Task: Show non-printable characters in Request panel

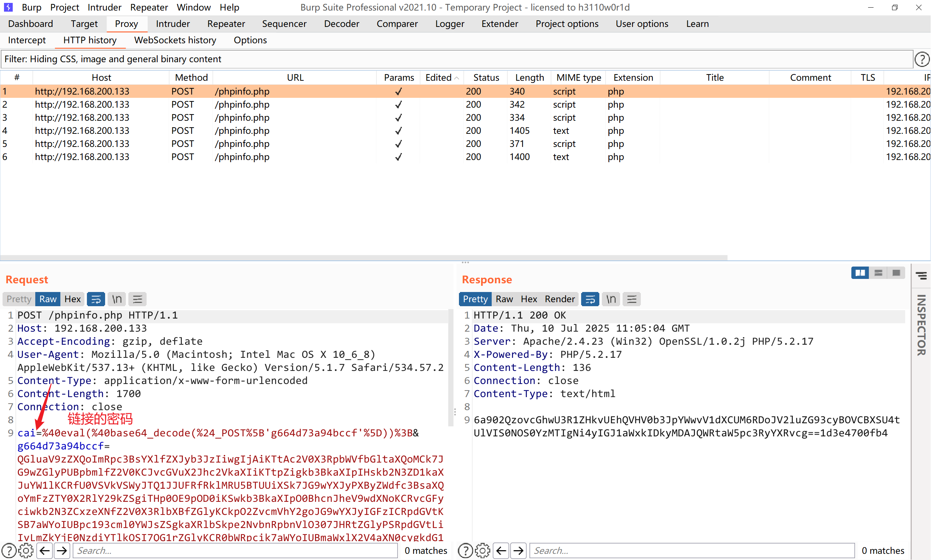Action: [x=117, y=299]
